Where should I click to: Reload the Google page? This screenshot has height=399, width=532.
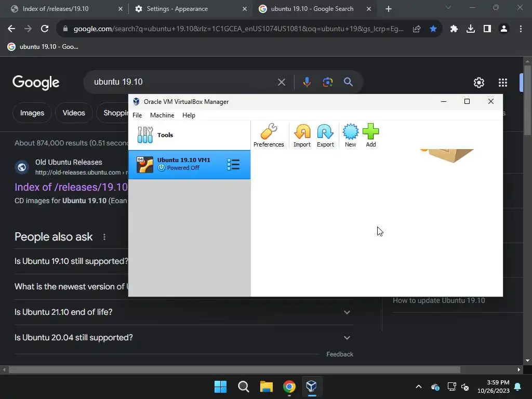tap(45, 29)
